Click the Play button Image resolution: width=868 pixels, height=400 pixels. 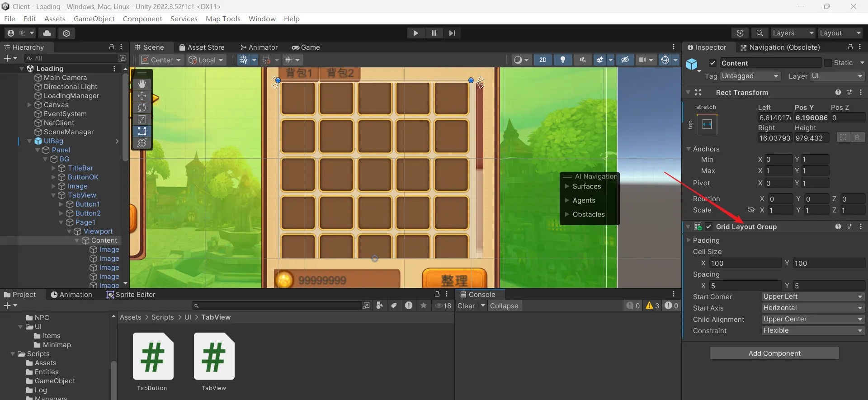click(x=415, y=33)
